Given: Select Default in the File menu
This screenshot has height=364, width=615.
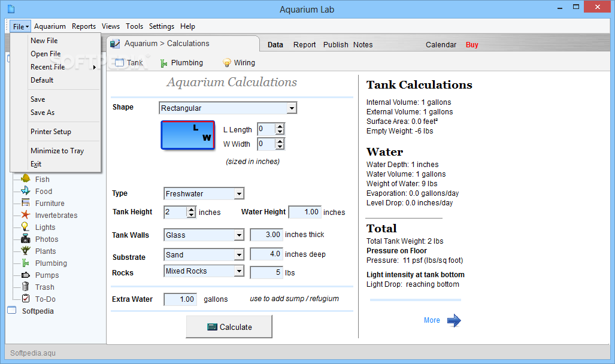Looking at the screenshot, I should 42,80.
